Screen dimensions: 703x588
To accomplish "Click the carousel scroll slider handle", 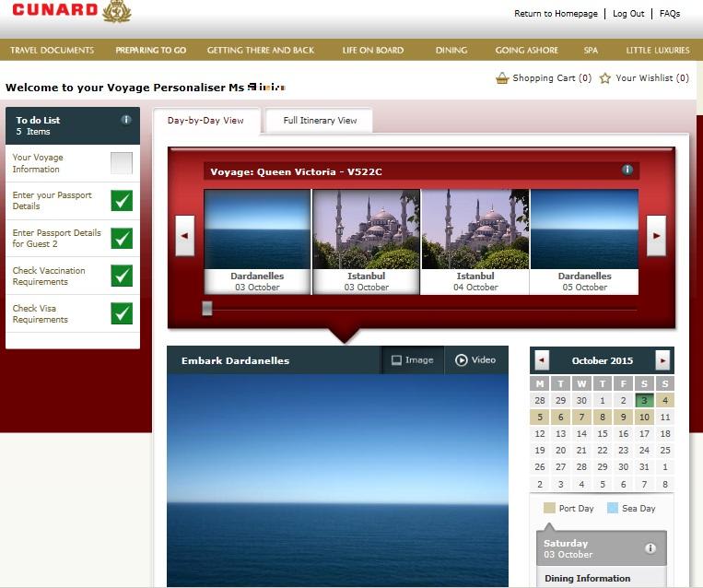I will (x=207, y=309).
